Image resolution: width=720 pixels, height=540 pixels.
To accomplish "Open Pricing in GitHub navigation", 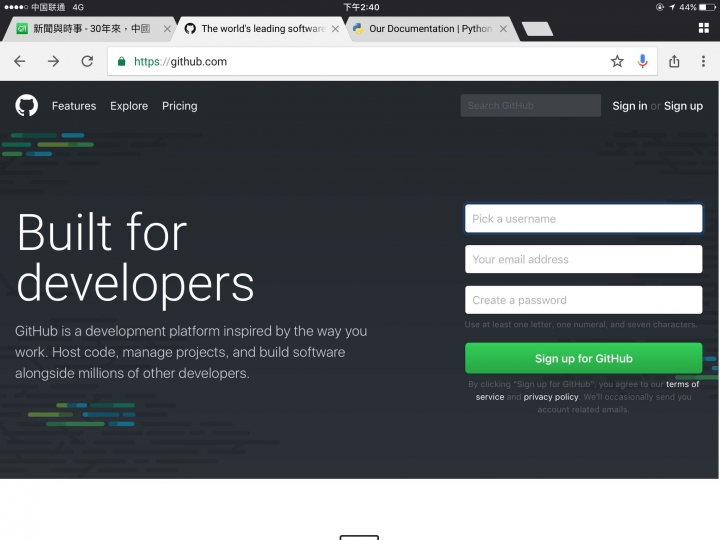I will 180,106.
